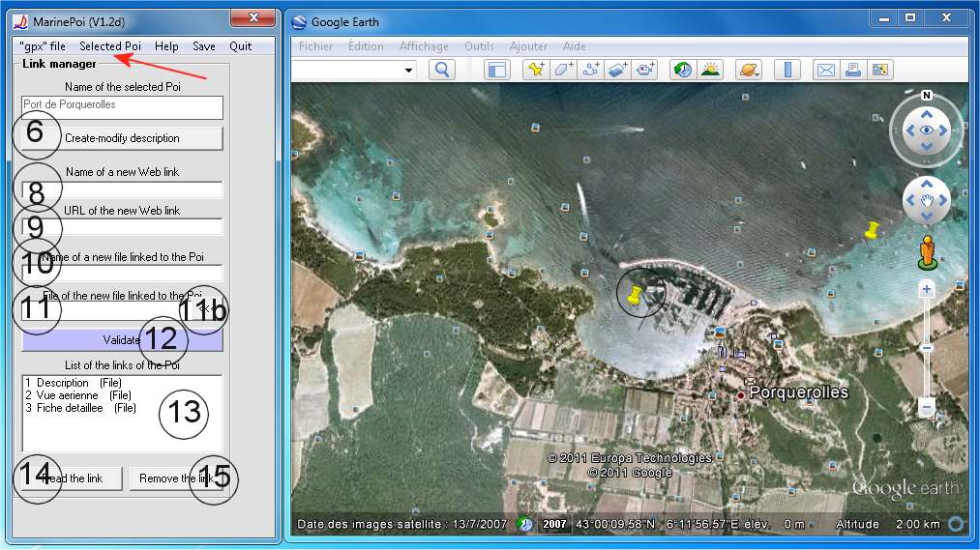Screen dimensions: 980x550
Task: Click the Google Earth search text box
Action: 347,70
